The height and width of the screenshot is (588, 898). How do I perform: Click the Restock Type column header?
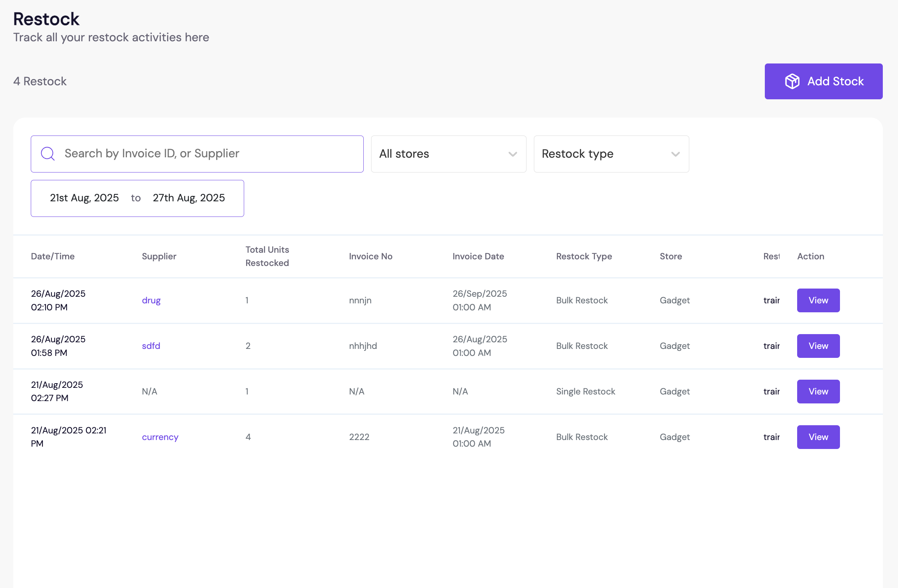click(584, 256)
